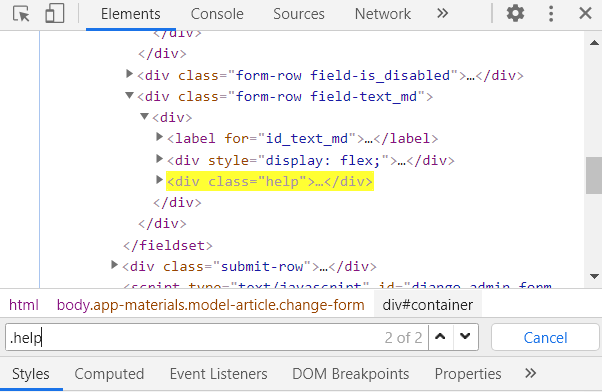Go to next search result
Screen dimensions: 602x392
pos(465,337)
